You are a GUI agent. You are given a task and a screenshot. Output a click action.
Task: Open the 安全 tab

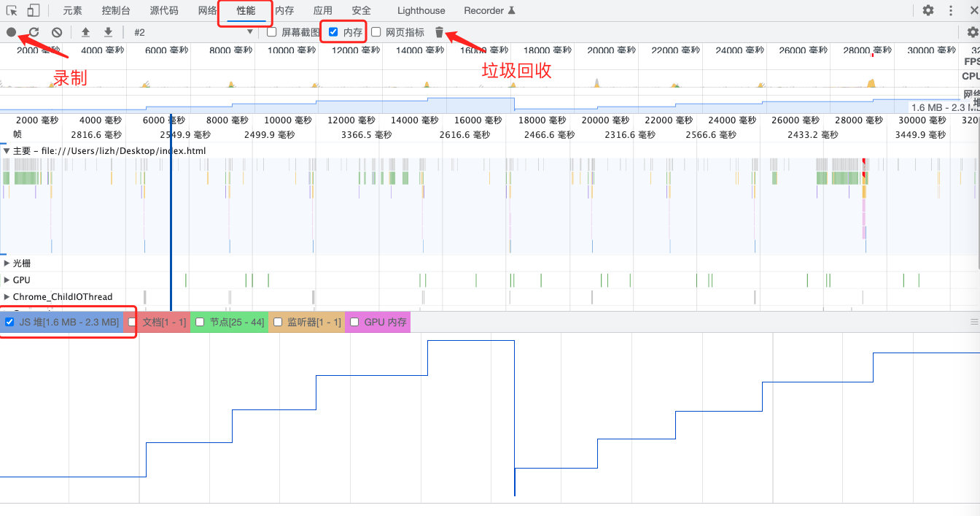click(x=361, y=10)
